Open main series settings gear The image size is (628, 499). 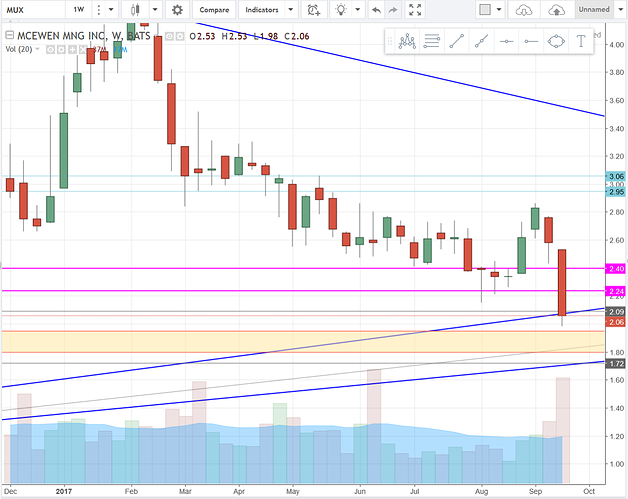coord(180,37)
